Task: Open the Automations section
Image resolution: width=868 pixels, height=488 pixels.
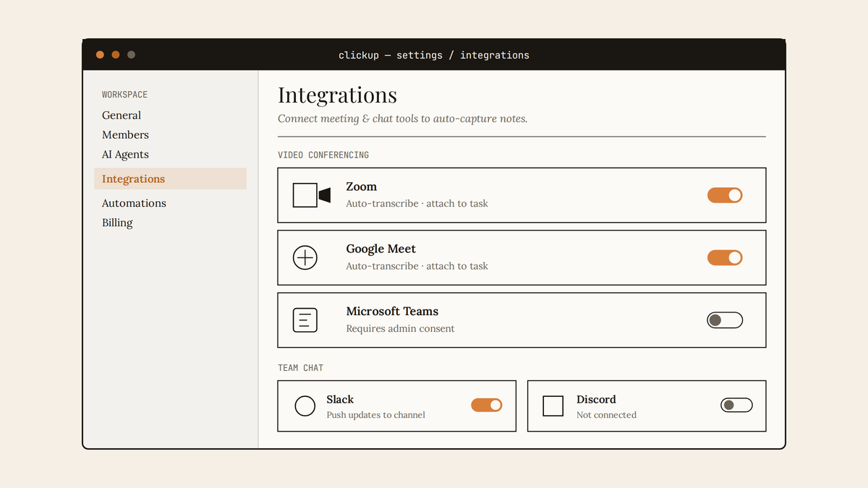Action: pos(134,203)
